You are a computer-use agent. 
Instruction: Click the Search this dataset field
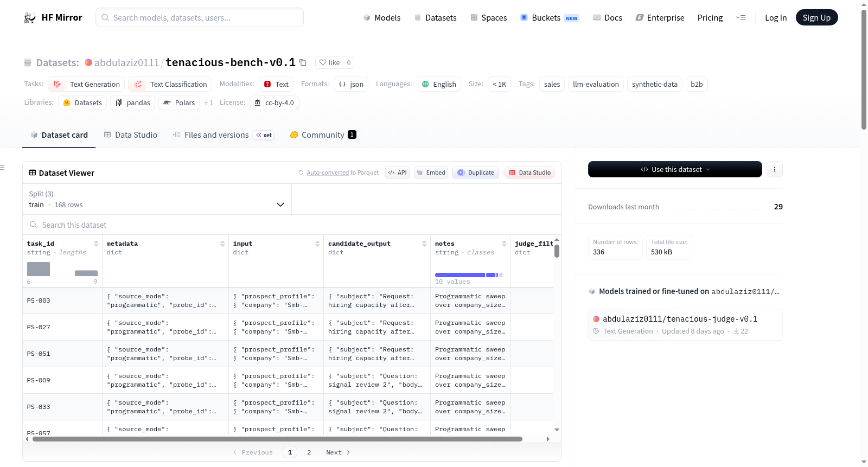pyautogui.click(x=292, y=225)
